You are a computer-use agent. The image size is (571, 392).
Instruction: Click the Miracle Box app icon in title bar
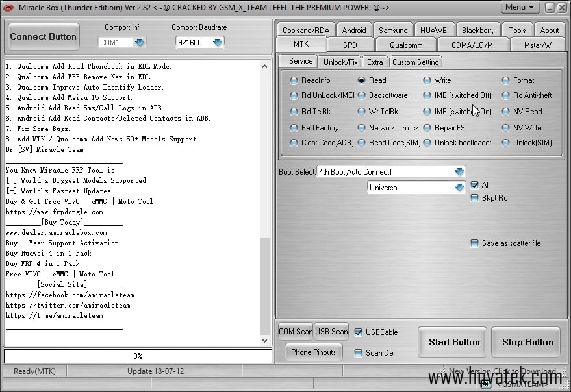(x=8, y=7)
